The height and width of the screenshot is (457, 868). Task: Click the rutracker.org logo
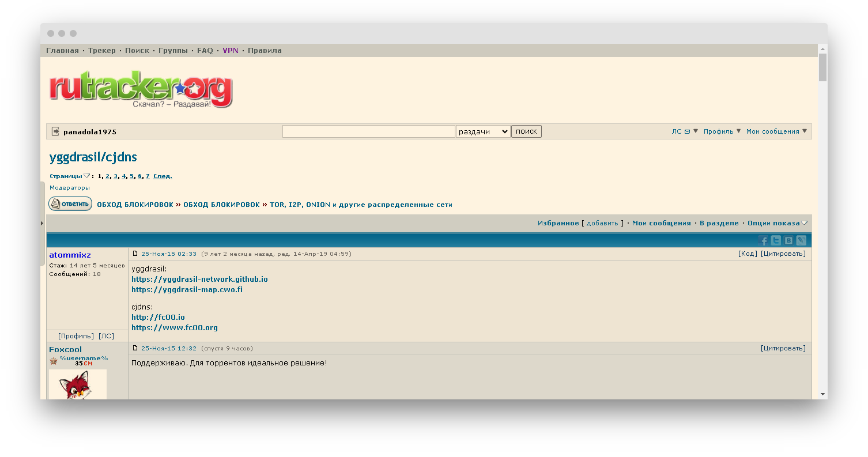click(141, 90)
